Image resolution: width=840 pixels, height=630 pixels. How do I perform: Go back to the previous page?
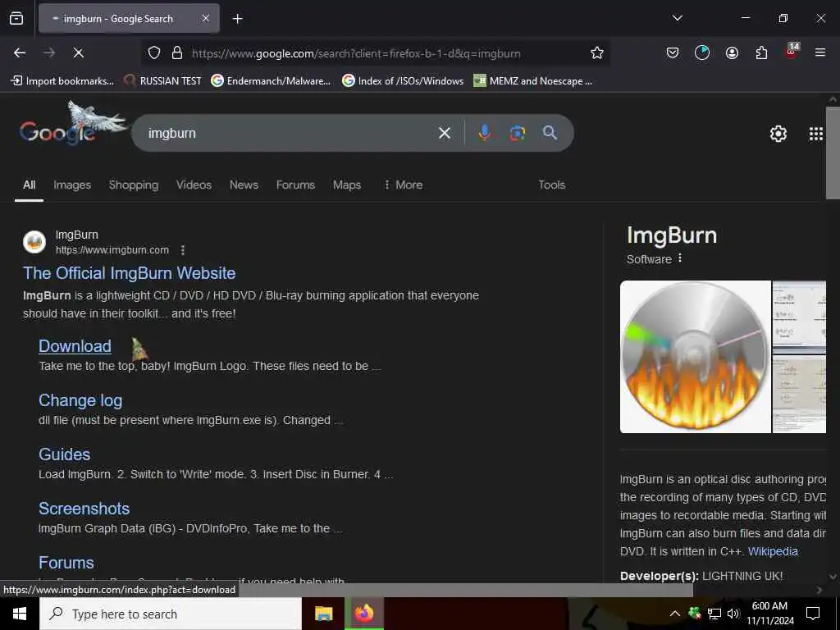[x=20, y=52]
